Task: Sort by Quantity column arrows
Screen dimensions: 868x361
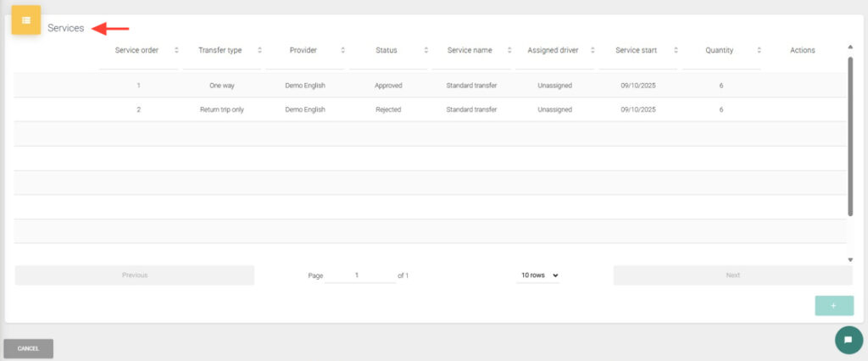Action: pyautogui.click(x=759, y=51)
